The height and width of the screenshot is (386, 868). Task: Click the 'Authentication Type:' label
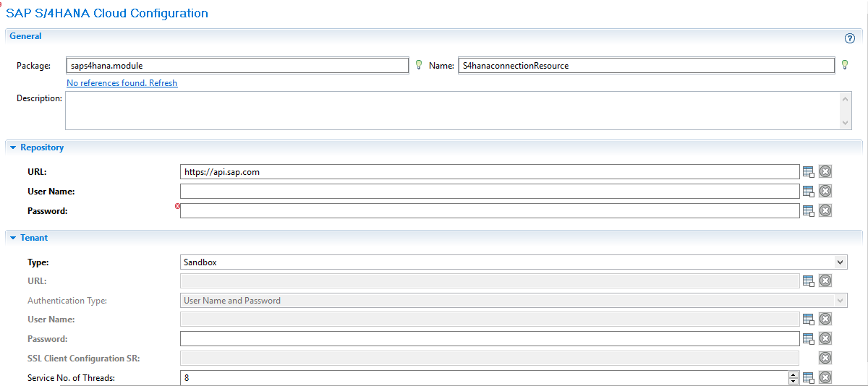tap(67, 301)
